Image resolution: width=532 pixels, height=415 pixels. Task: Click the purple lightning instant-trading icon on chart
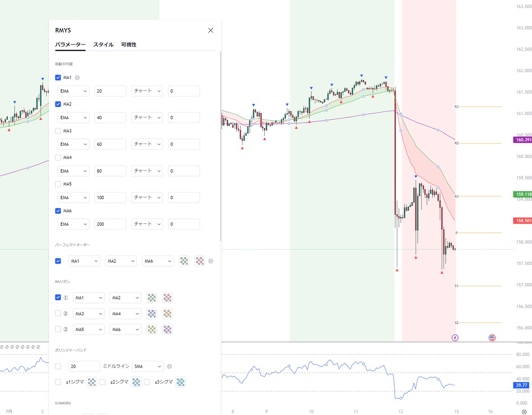455,337
